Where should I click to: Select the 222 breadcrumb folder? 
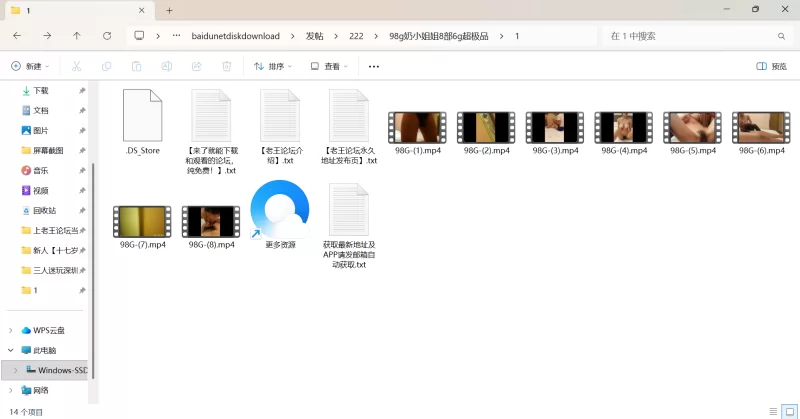point(356,35)
